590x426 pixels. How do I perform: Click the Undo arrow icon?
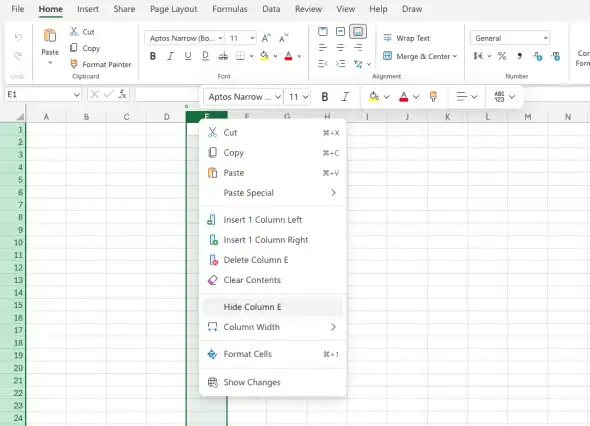pyautogui.click(x=18, y=37)
